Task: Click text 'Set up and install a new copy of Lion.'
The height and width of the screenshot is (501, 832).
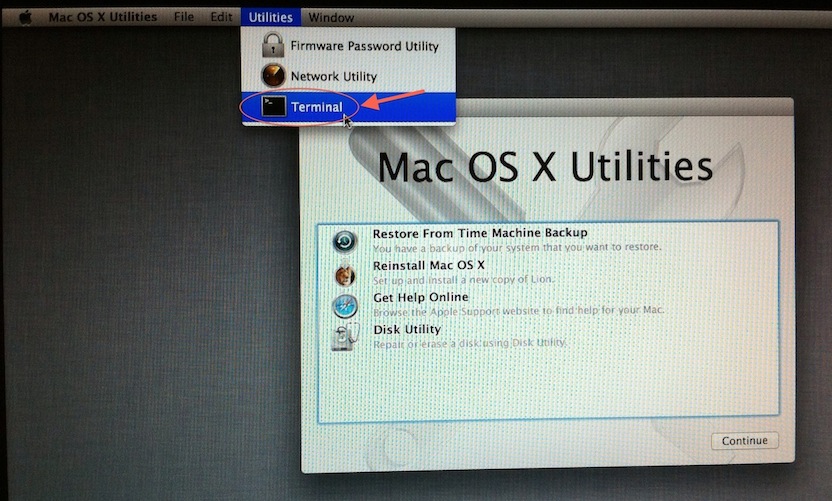Action: coord(463,280)
